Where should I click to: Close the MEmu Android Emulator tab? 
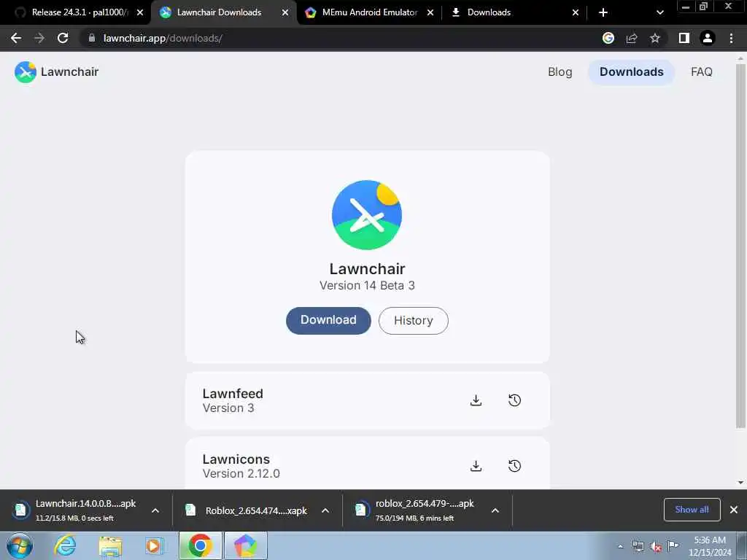coord(430,12)
